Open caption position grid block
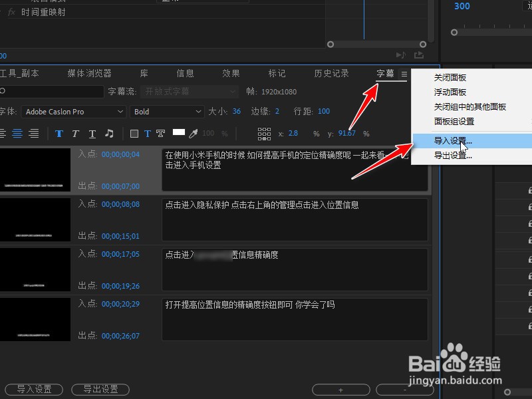Viewport: 532px width, 399px height. click(264, 134)
